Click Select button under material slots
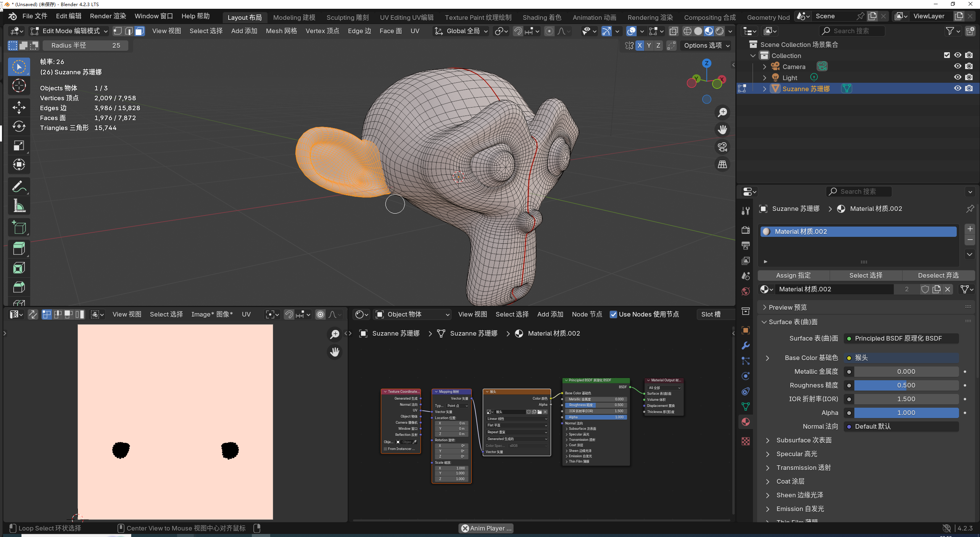The width and height of the screenshot is (980, 537). (866, 275)
